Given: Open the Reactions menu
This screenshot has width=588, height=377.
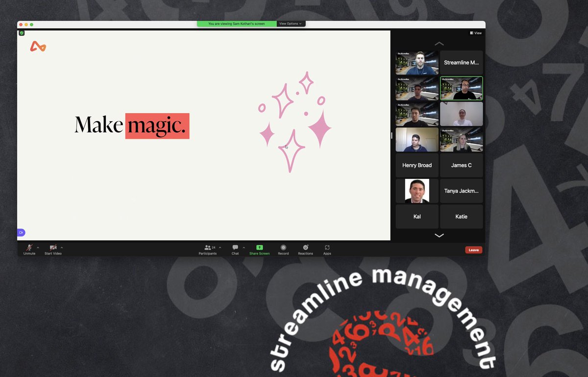Looking at the screenshot, I should (x=305, y=250).
